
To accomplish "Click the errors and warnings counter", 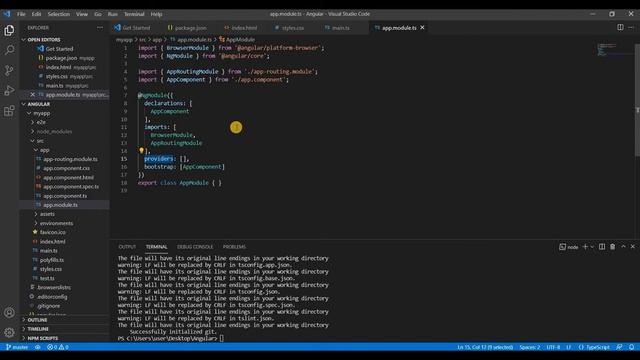I will click(58, 347).
